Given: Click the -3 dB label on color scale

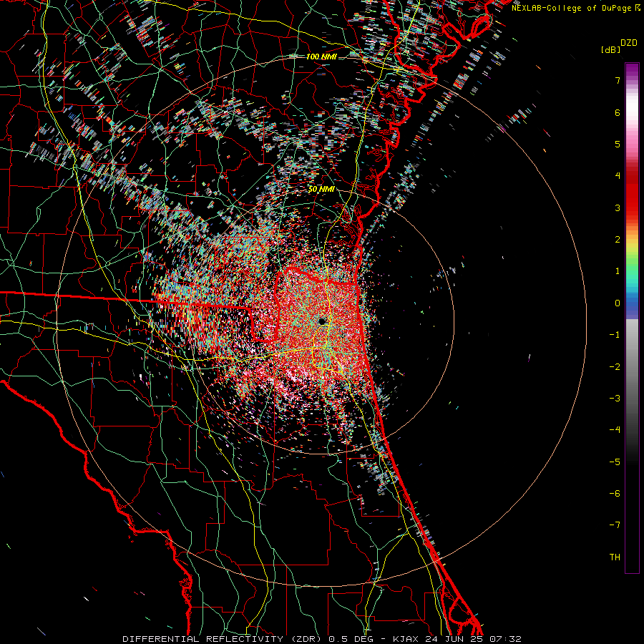Looking at the screenshot, I should pos(615,398).
